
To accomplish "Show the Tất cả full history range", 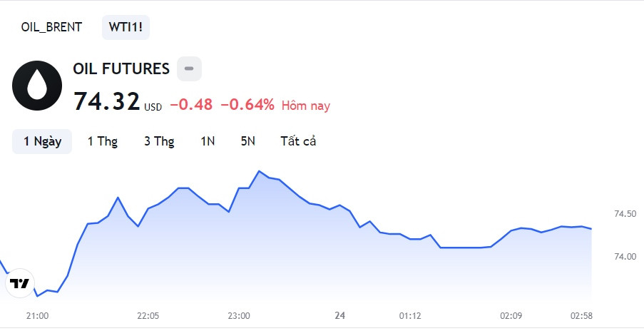I will click(298, 141).
